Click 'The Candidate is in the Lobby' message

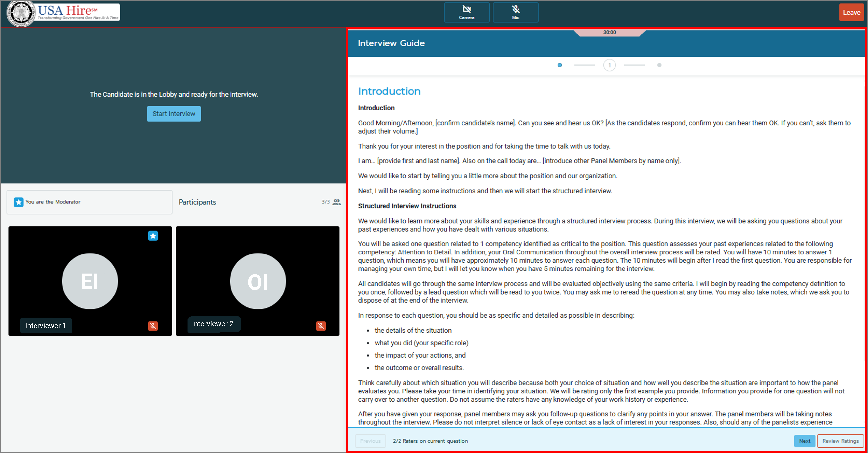pos(174,94)
